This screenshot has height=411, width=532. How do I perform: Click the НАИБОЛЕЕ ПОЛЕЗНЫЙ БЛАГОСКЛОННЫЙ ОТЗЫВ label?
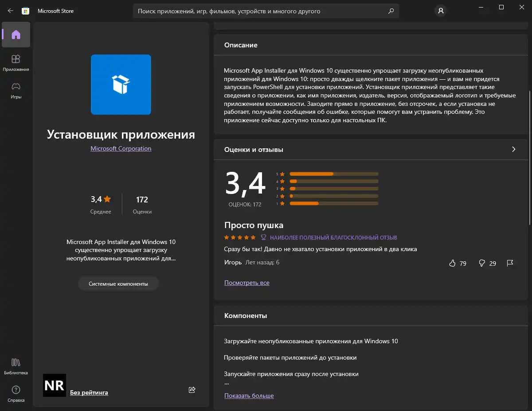point(333,237)
